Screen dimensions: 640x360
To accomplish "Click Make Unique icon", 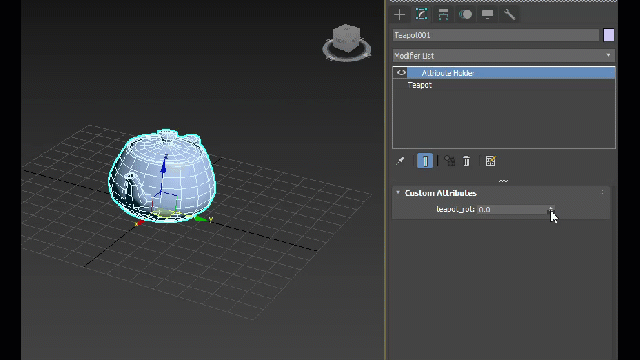I will (x=449, y=161).
